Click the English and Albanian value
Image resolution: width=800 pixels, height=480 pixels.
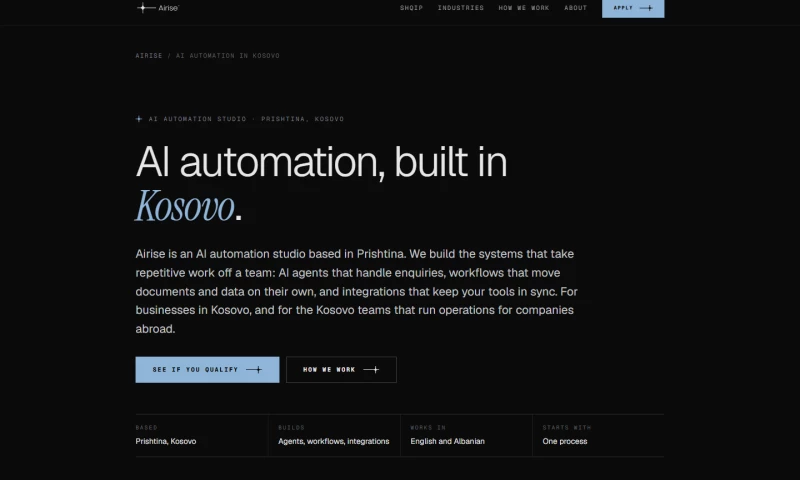pos(447,441)
